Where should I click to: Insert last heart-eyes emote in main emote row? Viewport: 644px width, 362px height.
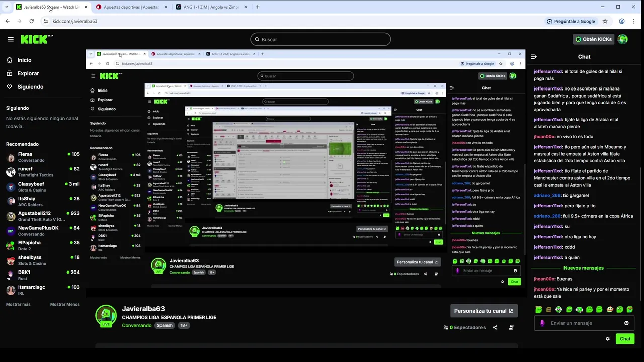(629, 310)
